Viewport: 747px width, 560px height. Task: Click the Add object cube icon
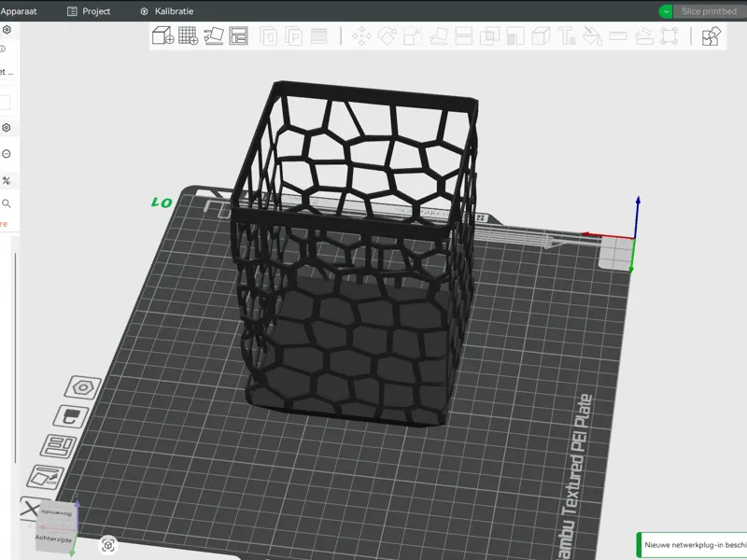pos(162,35)
